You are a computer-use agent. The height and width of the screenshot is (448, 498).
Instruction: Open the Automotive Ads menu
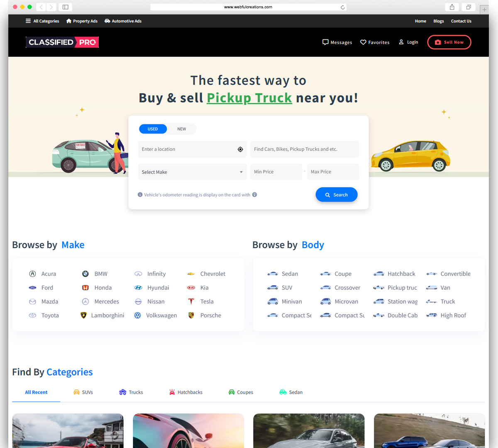pos(123,21)
